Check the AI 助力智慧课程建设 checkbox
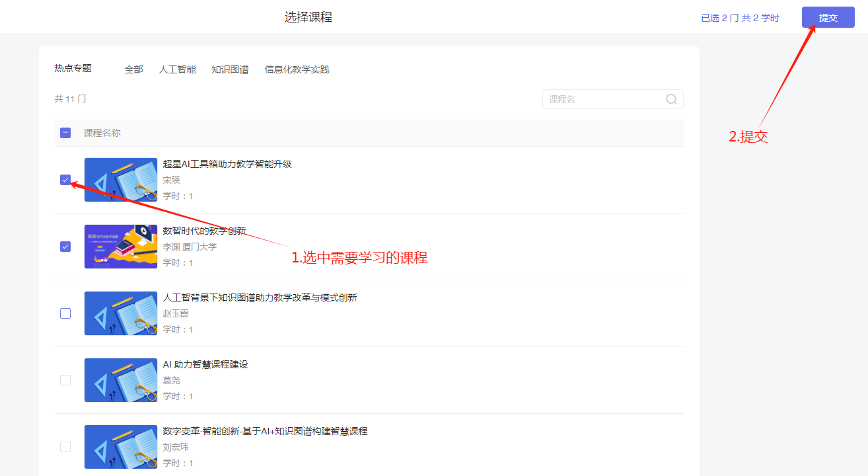Viewport: 868px width, 476px height. tap(65, 380)
